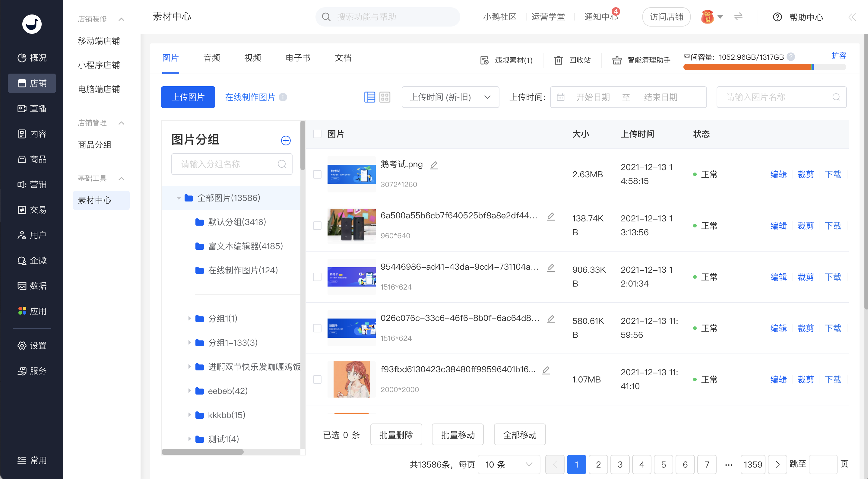The image size is (868, 479).
Task: Switch to the 视频 tab
Action: [253, 58]
